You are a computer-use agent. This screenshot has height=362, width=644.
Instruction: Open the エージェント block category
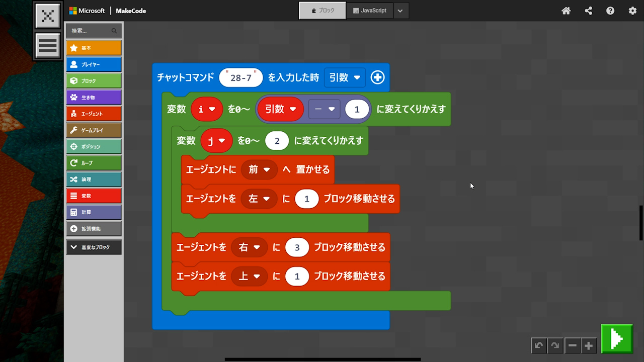[x=94, y=114]
